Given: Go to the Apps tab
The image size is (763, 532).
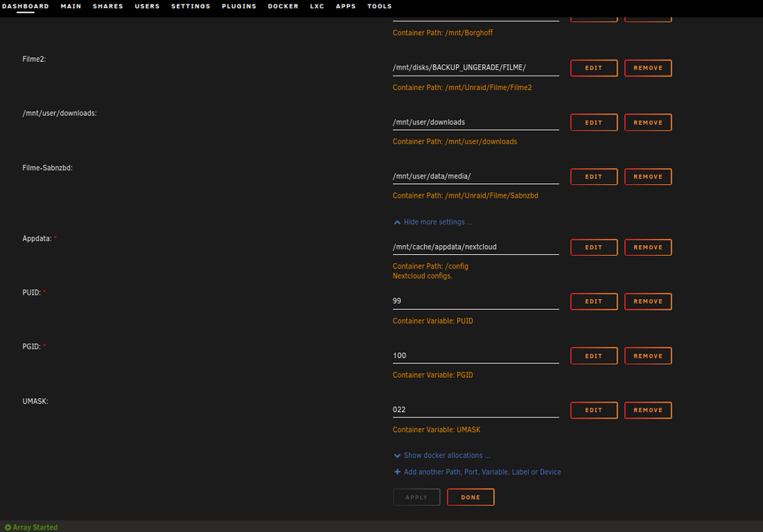Looking at the screenshot, I should point(346,6).
